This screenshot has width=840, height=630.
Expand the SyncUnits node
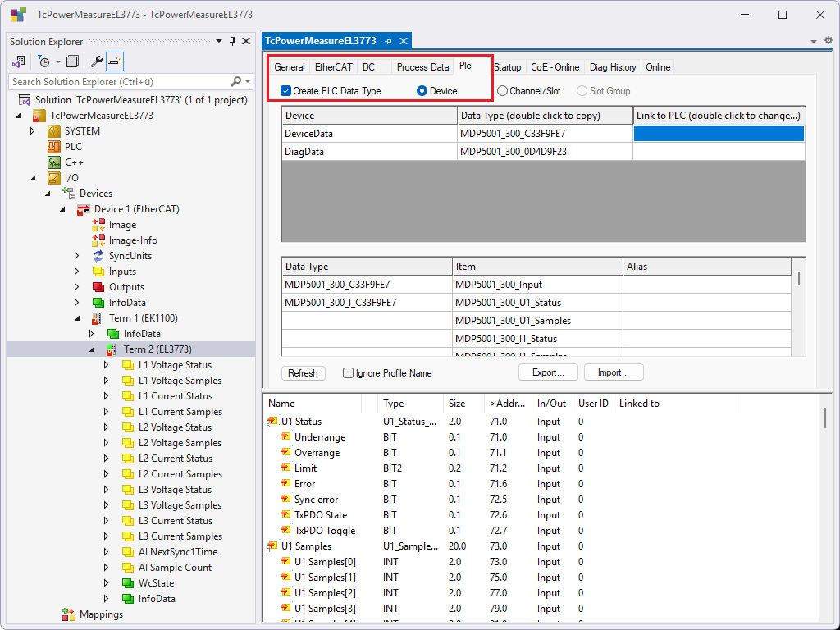pos(76,256)
